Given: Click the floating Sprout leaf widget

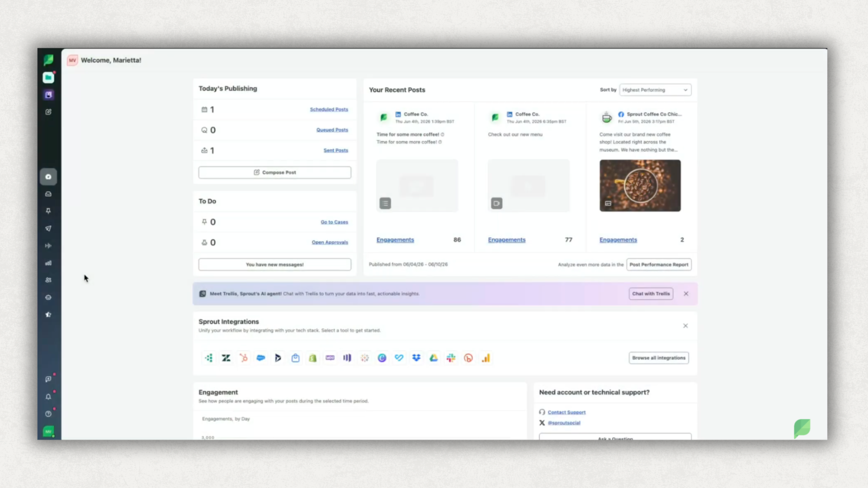Looking at the screenshot, I should [802, 428].
